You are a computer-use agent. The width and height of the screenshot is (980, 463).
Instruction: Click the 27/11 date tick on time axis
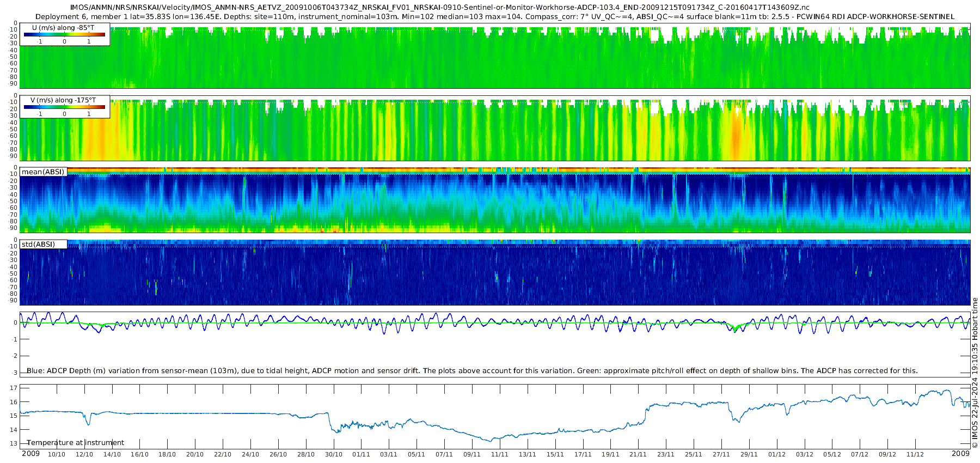(x=721, y=454)
